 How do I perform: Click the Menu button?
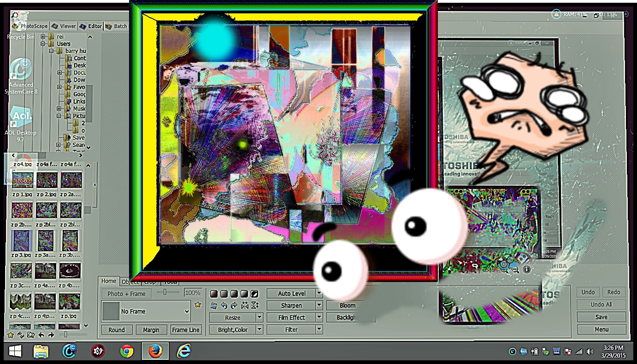pyautogui.click(x=601, y=329)
